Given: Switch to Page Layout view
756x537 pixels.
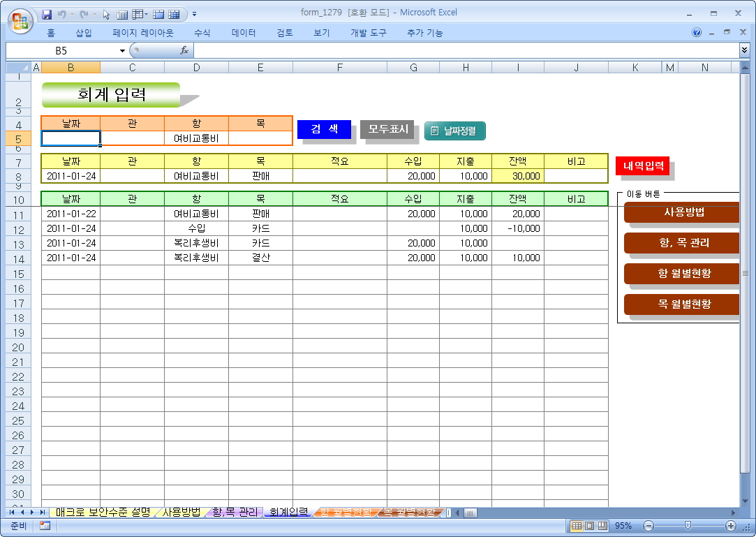Looking at the screenshot, I should [x=589, y=526].
